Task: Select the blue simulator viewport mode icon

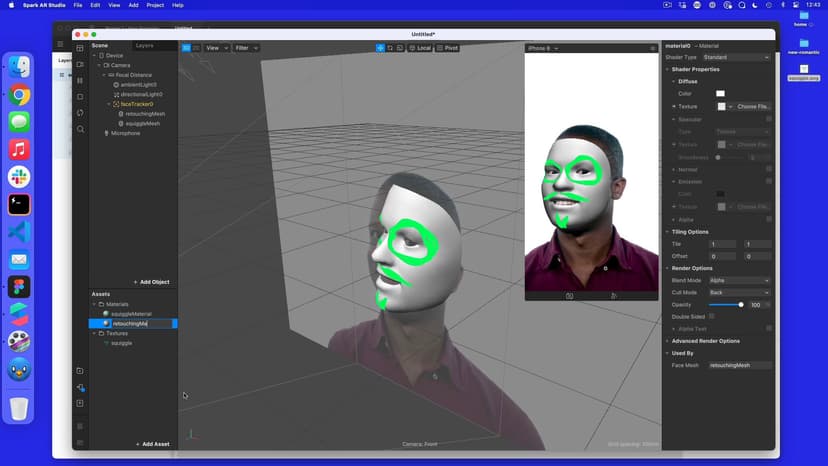Action: coord(186,48)
